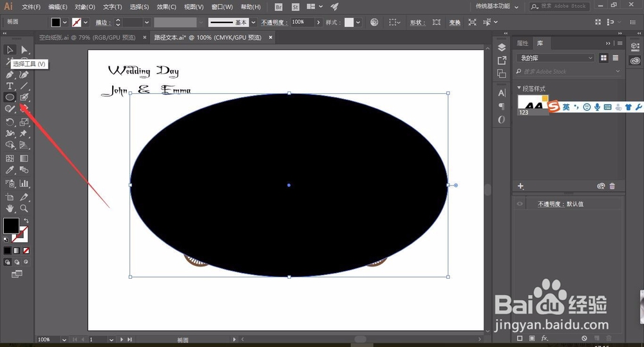Select the Symbol Sprayer tool

10,183
